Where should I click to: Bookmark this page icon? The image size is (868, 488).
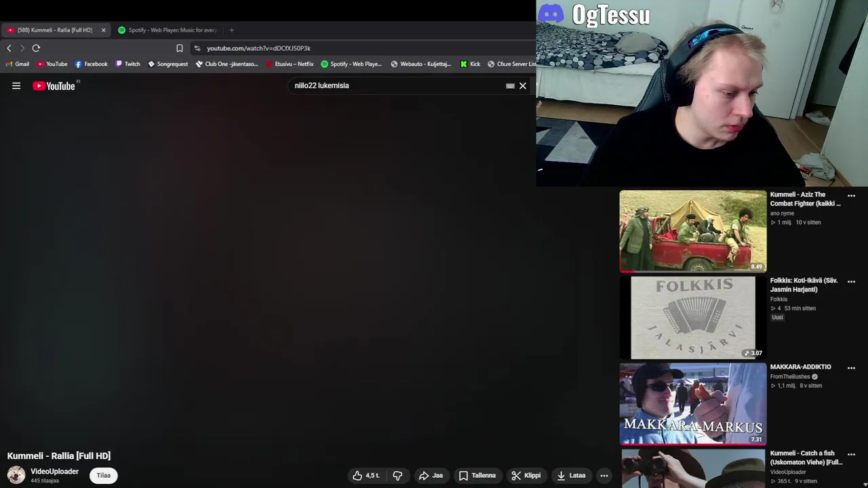180,48
